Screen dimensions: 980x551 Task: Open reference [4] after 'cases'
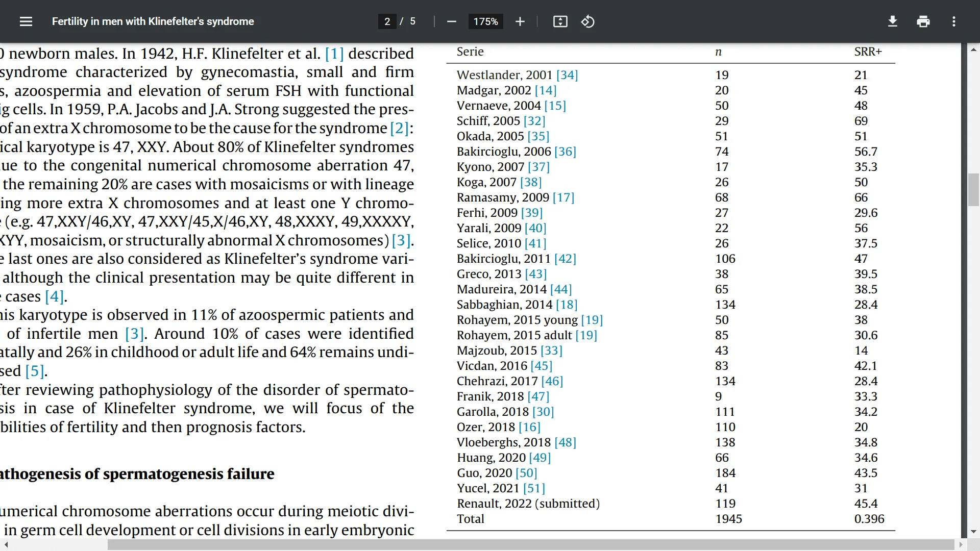[x=55, y=296]
